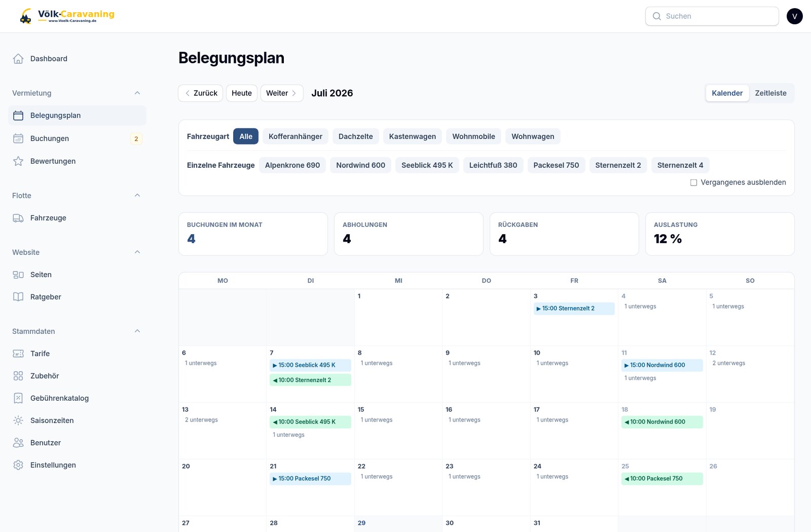Click the Auslastung 12 % card
811x532 pixels.
click(x=720, y=234)
